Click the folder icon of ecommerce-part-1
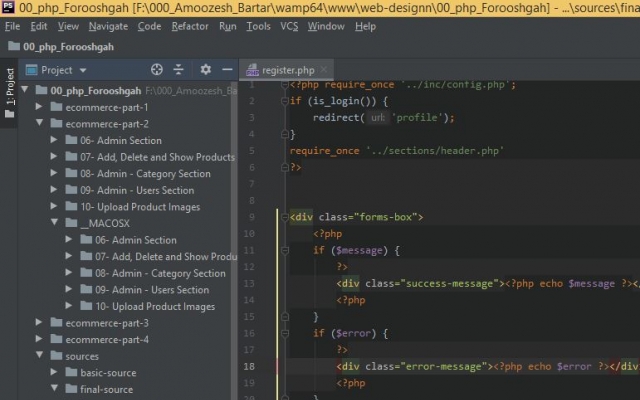Screen dimensions: 640x400 (56, 107)
